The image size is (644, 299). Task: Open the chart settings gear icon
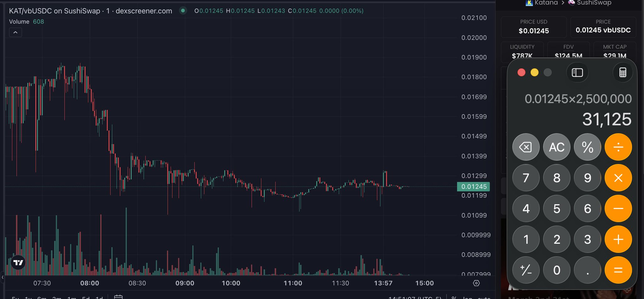click(476, 283)
